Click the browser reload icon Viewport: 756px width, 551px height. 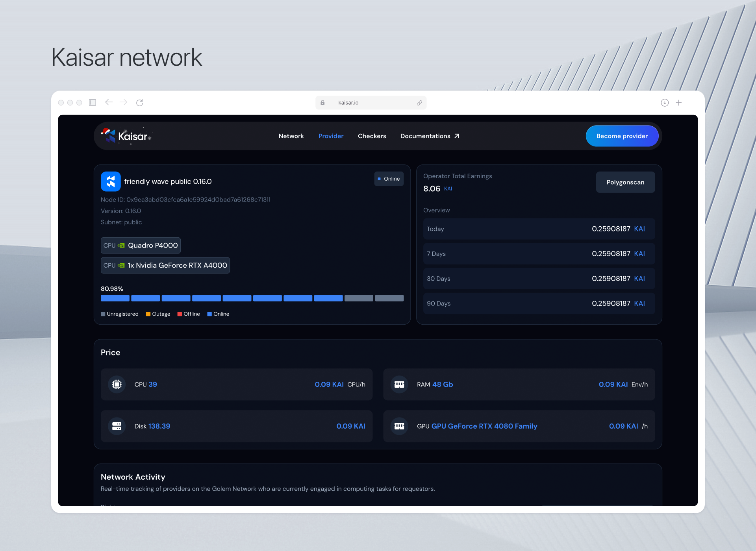pos(139,103)
